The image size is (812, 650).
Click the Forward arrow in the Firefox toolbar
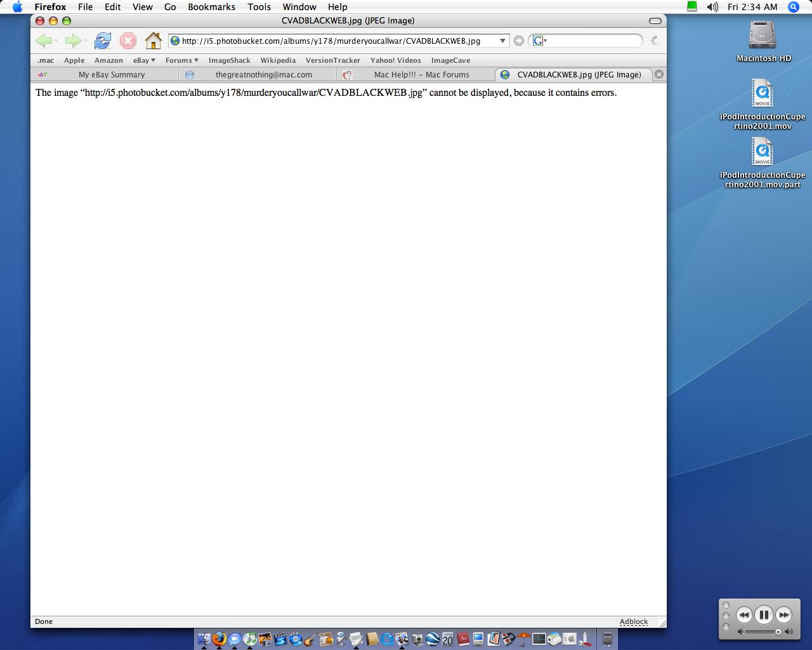tap(72, 41)
